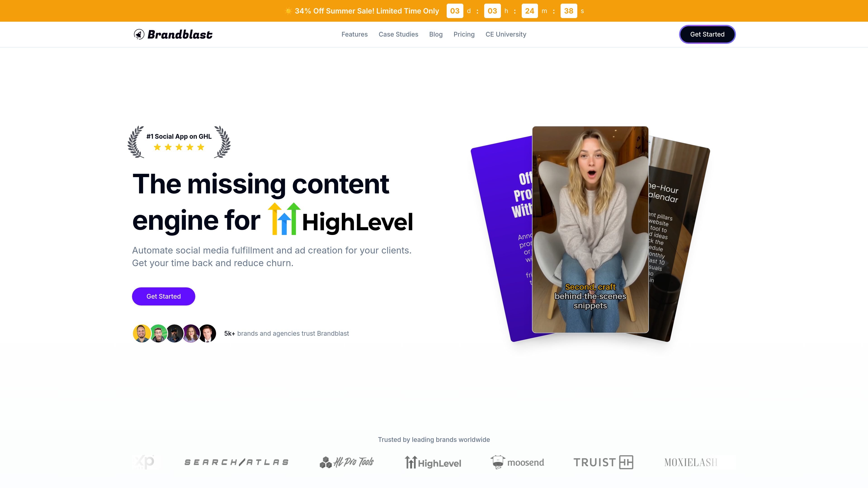868x488 pixels.
Task: Click the countdown hours box
Action: point(492,11)
